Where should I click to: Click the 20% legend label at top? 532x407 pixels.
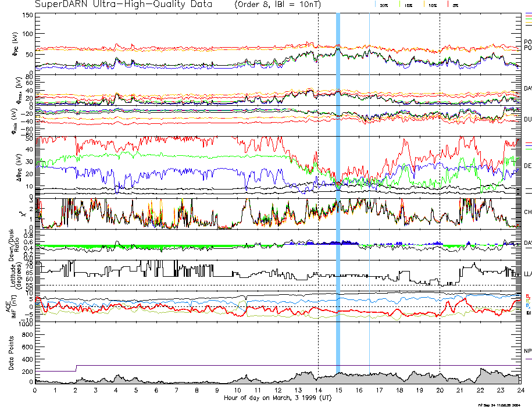(384, 5)
